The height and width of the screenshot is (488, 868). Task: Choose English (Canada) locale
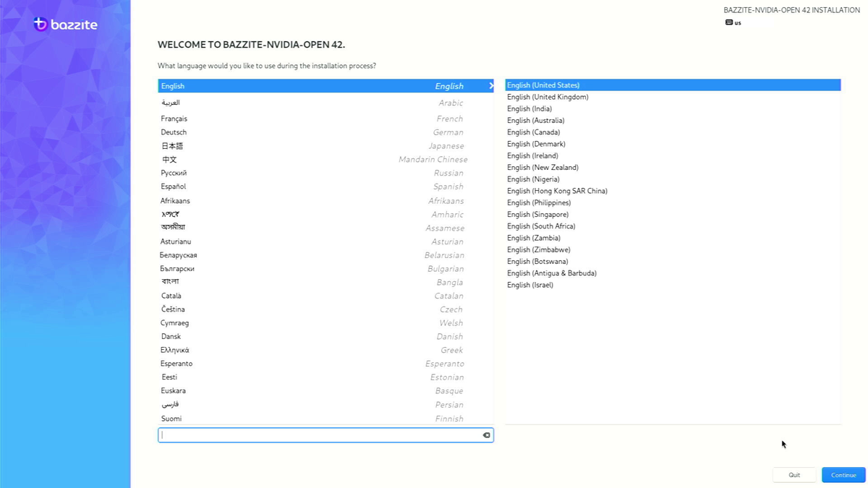(x=673, y=132)
